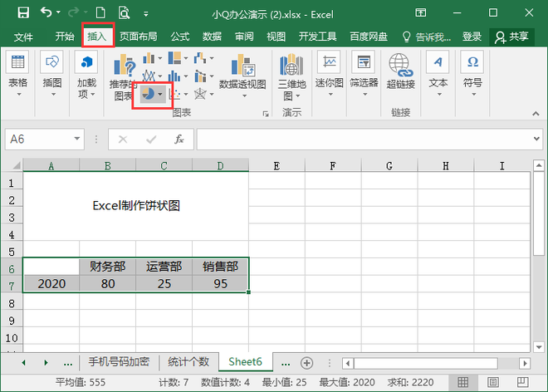Click the 登录 sign-in link

click(472, 37)
